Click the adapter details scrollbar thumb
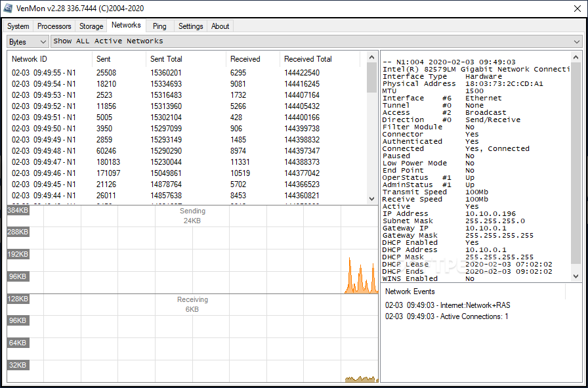 pyautogui.click(x=576, y=163)
